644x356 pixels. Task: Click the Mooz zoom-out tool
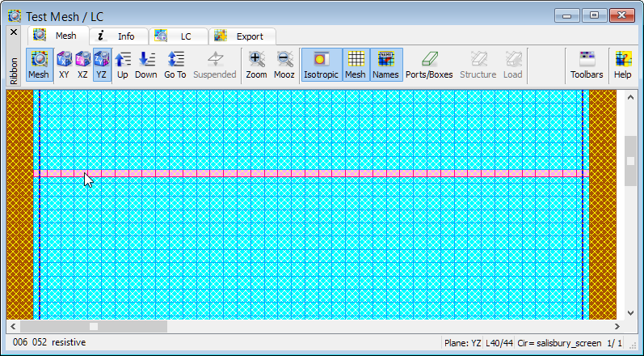click(x=284, y=65)
